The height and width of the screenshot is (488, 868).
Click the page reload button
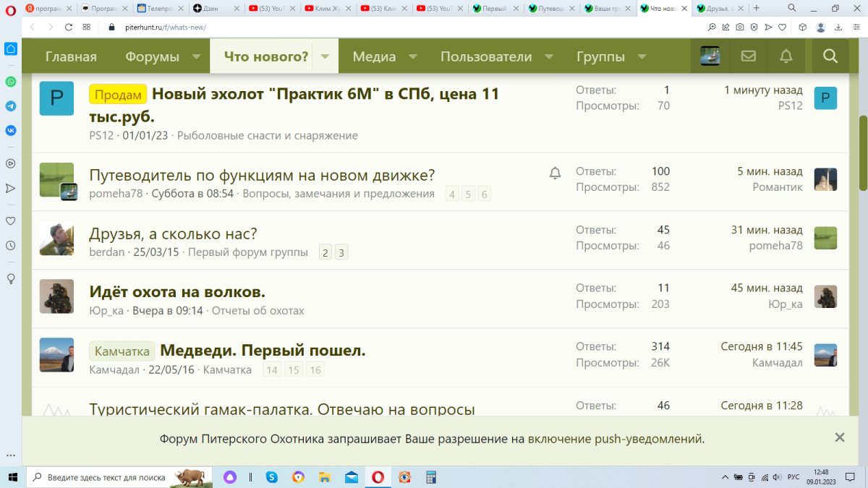click(x=68, y=27)
